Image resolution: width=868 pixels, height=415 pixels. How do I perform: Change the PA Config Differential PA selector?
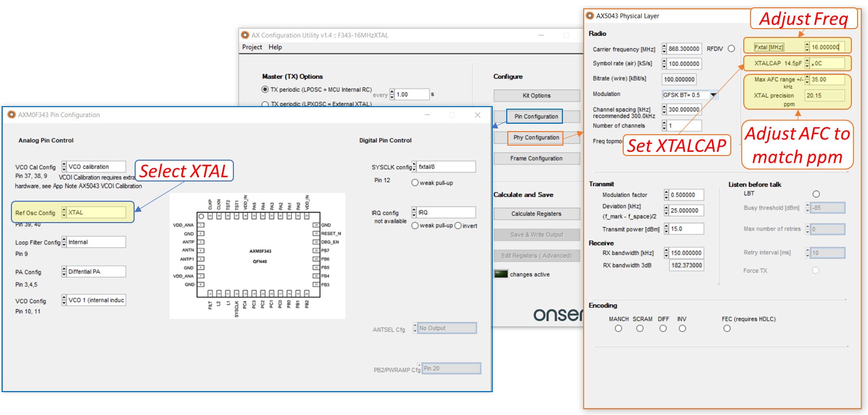point(64,271)
